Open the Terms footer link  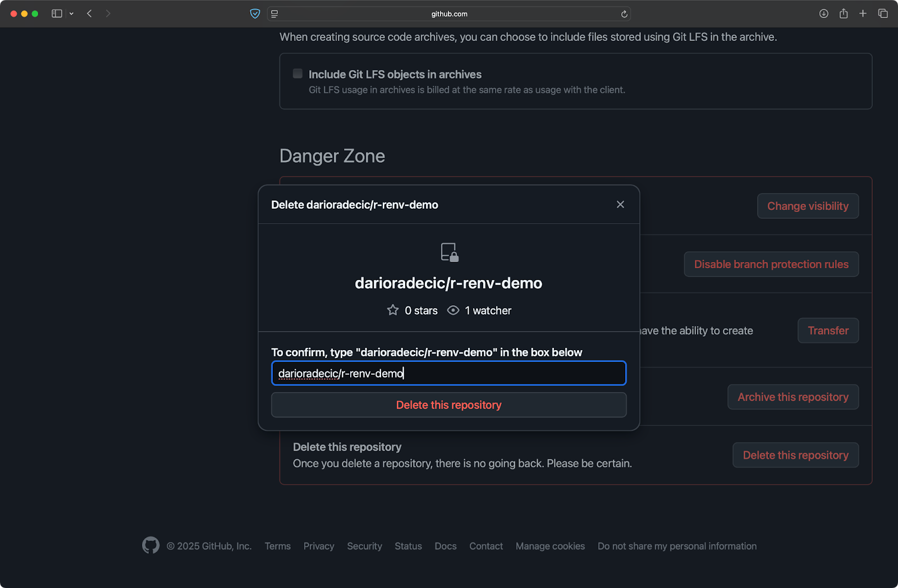[278, 546]
